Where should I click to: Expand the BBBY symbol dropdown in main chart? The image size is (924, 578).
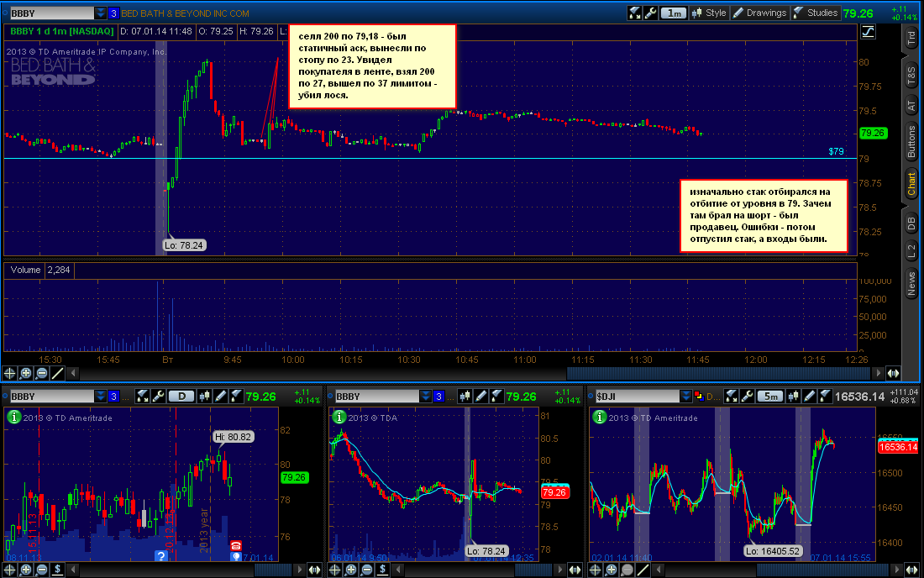point(100,13)
